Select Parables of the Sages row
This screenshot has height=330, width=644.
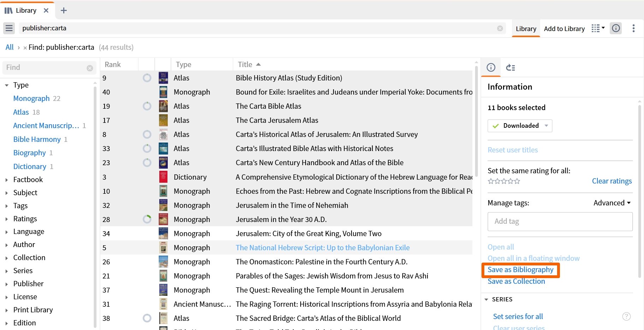click(x=286, y=276)
